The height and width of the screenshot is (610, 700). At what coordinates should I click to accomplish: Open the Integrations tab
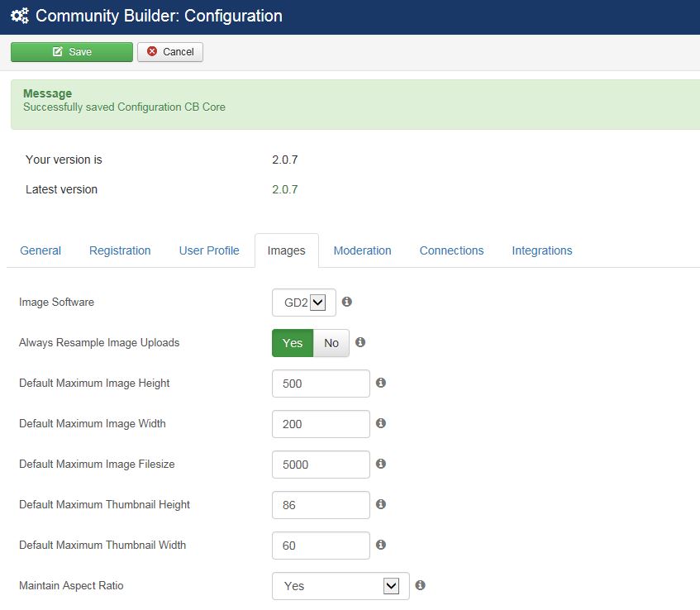point(542,250)
